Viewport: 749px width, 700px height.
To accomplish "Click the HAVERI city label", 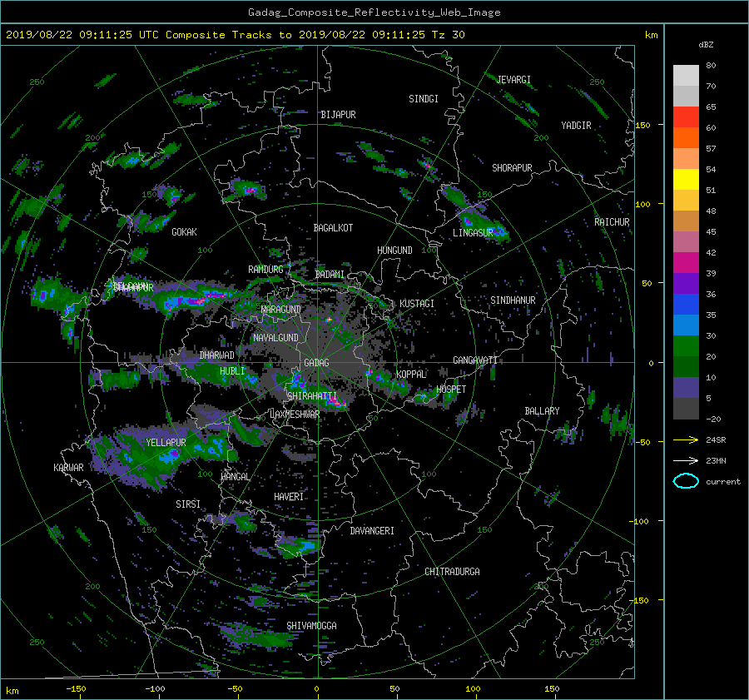I will pos(289,497).
